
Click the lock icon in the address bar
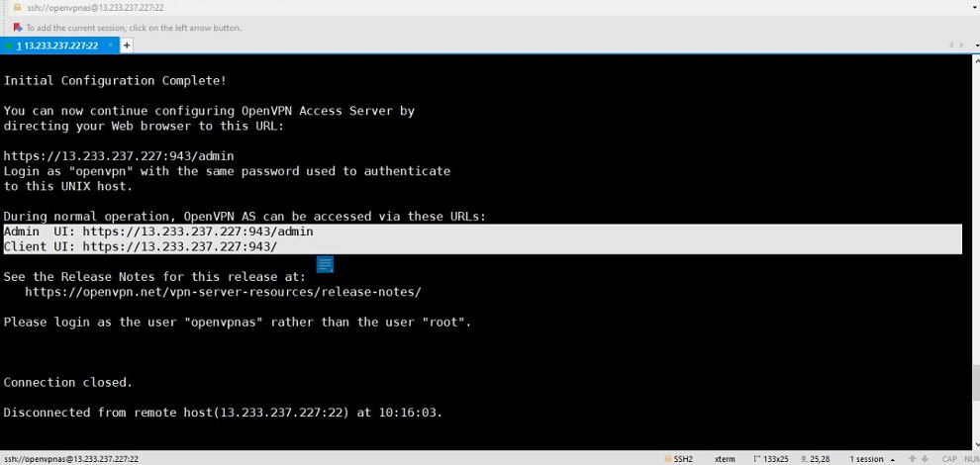[x=17, y=8]
